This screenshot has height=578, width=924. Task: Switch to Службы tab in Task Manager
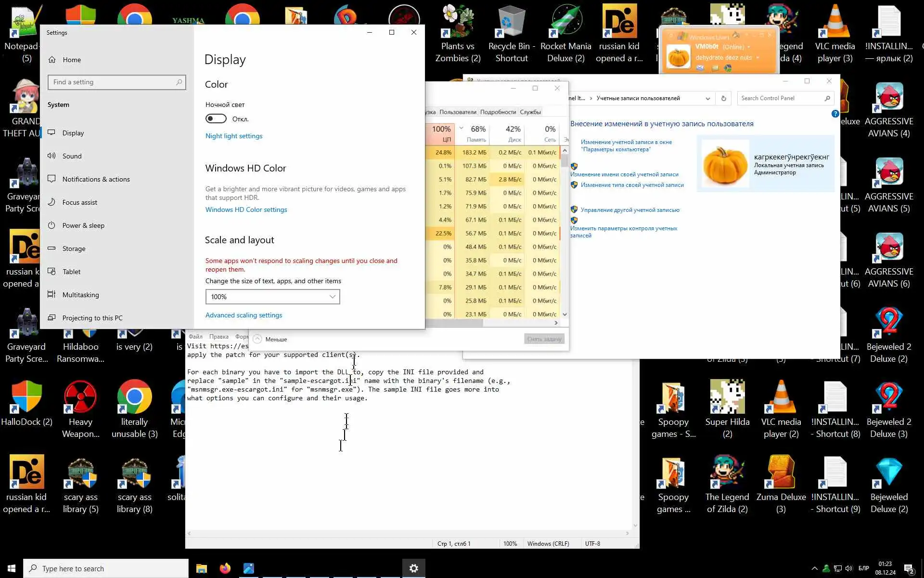coord(530,112)
